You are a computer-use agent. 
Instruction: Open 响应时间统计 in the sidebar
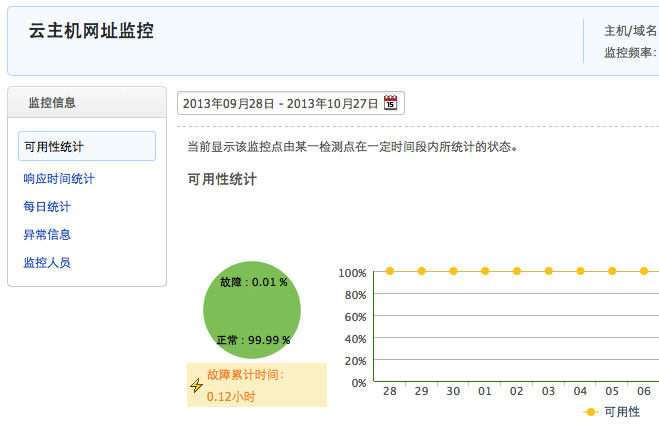click(x=59, y=179)
